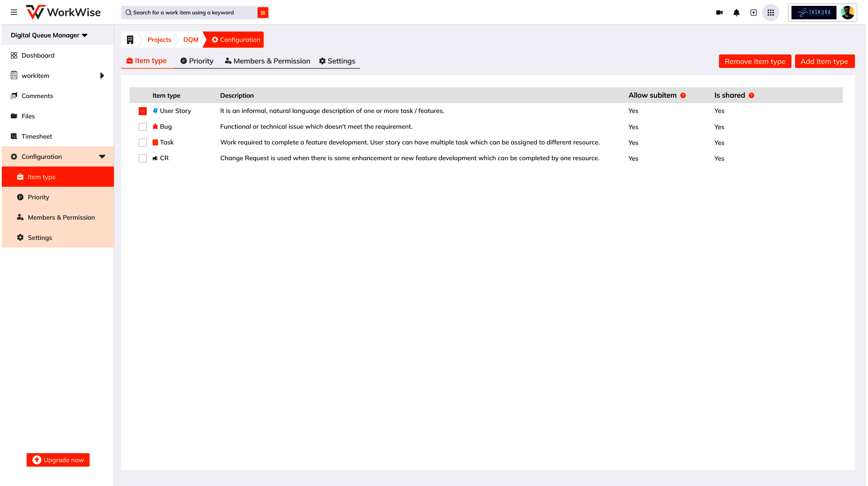Uncheck the User Story checkbox
Screen dimensions: 868x486
coord(143,111)
